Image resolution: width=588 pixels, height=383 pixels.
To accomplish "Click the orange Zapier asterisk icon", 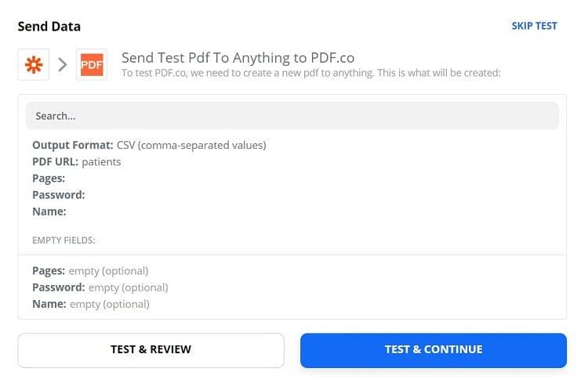I will (x=34, y=65).
